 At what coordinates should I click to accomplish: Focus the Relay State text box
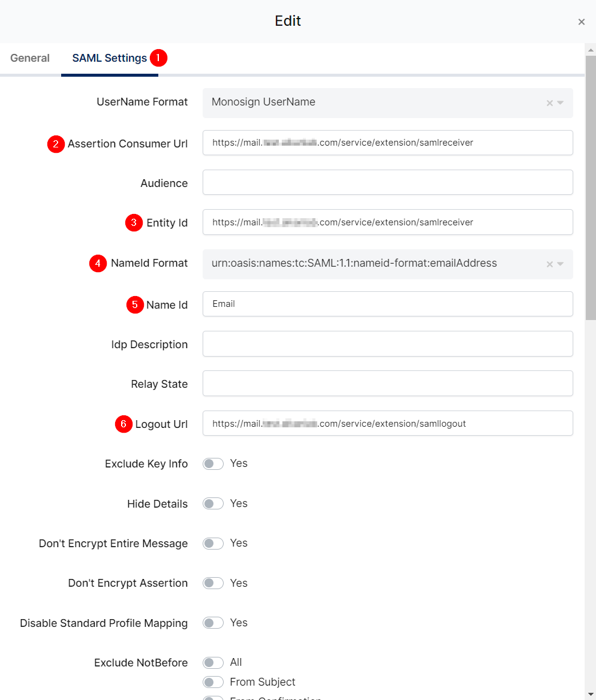click(x=387, y=384)
